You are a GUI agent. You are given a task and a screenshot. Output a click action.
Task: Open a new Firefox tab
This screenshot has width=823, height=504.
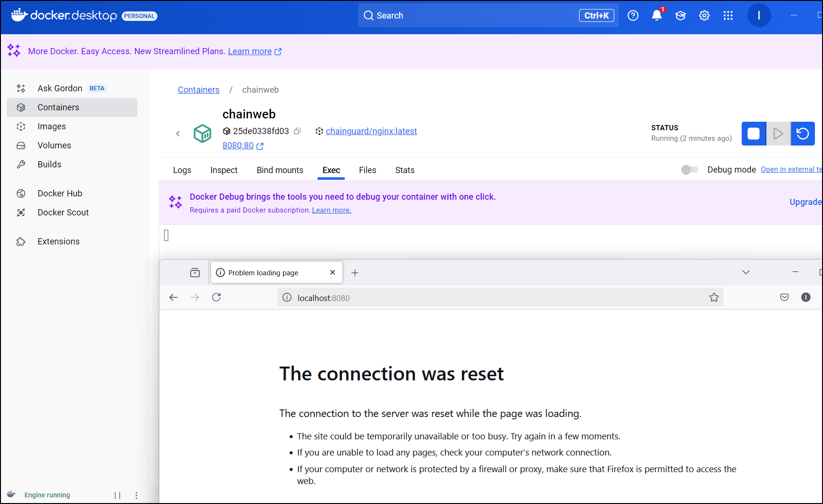click(355, 272)
